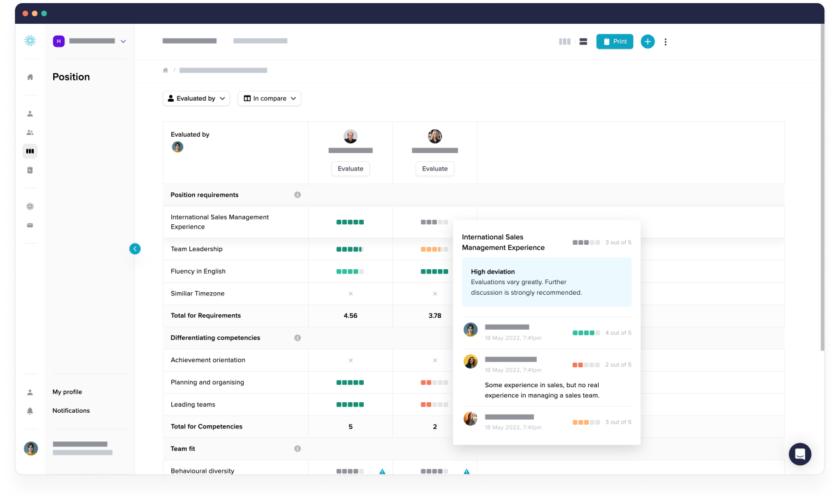Click the info icon beside Position requirements
840x504 pixels.
pyautogui.click(x=298, y=195)
